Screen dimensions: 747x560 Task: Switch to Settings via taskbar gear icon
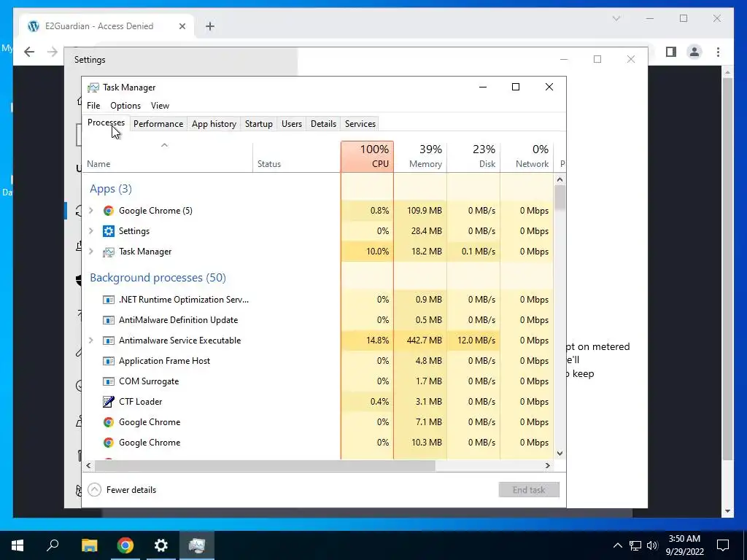(161, 545)
